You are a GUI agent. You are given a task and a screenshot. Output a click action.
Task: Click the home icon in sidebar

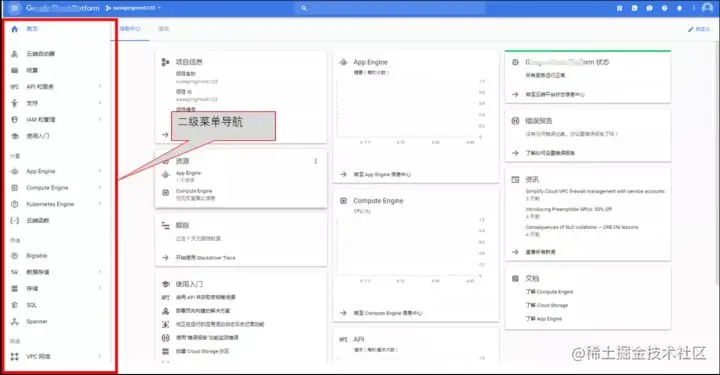[14, 29]
